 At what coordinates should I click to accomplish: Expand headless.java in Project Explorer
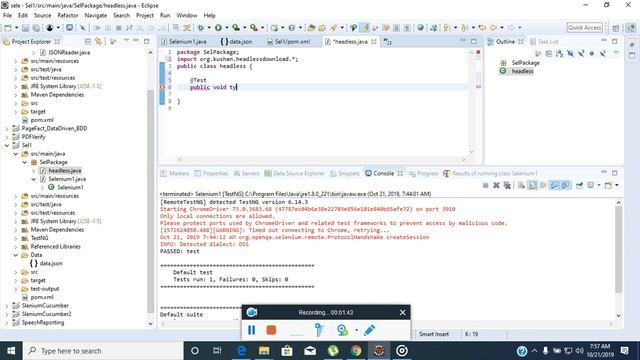click(x=33, y=171)
